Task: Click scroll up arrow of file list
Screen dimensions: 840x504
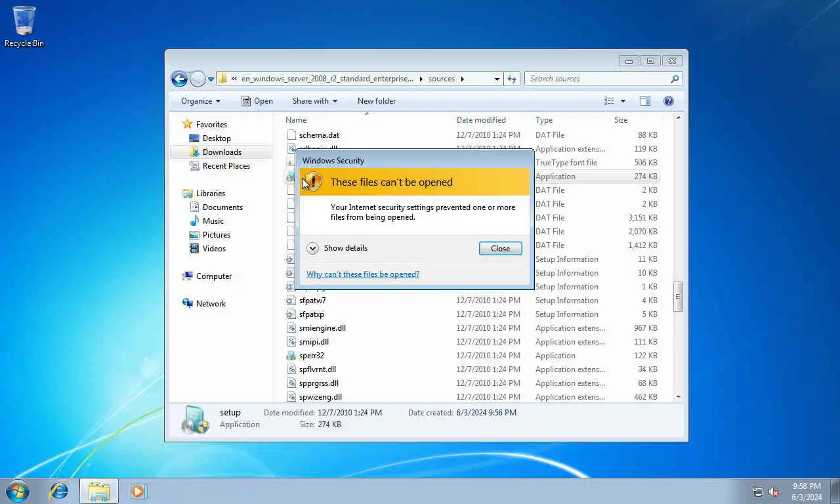Action: click(678, 118)
